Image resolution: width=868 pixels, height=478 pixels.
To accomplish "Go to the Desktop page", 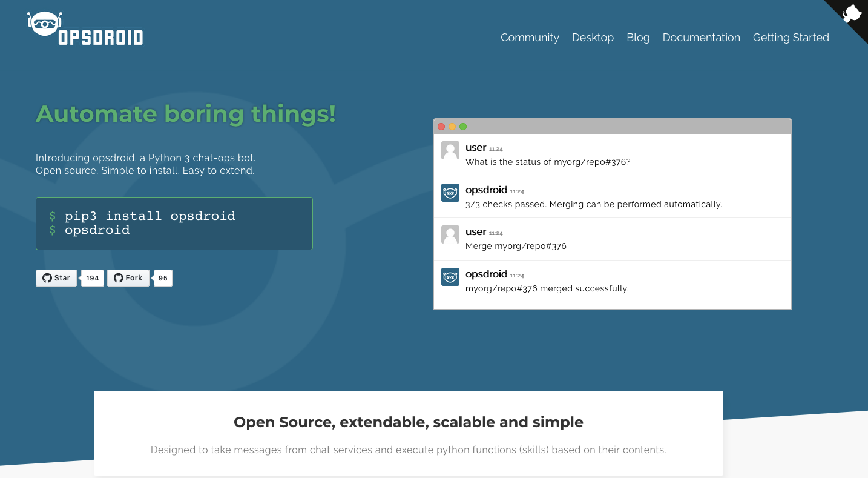I will coord(593,38).
